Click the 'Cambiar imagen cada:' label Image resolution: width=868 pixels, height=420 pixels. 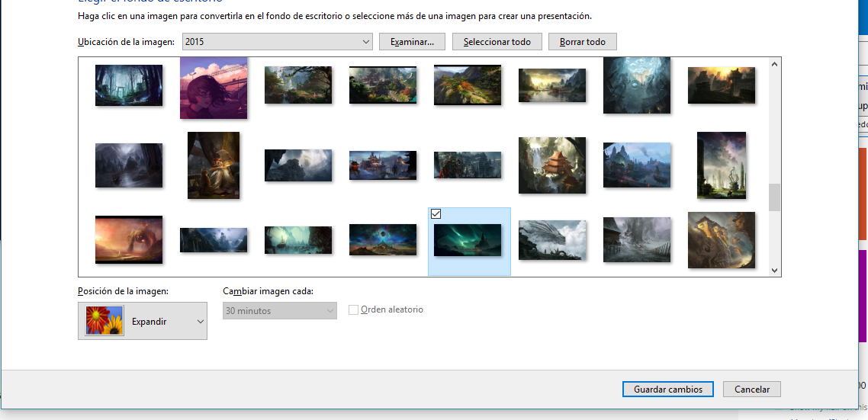point(268,291)
